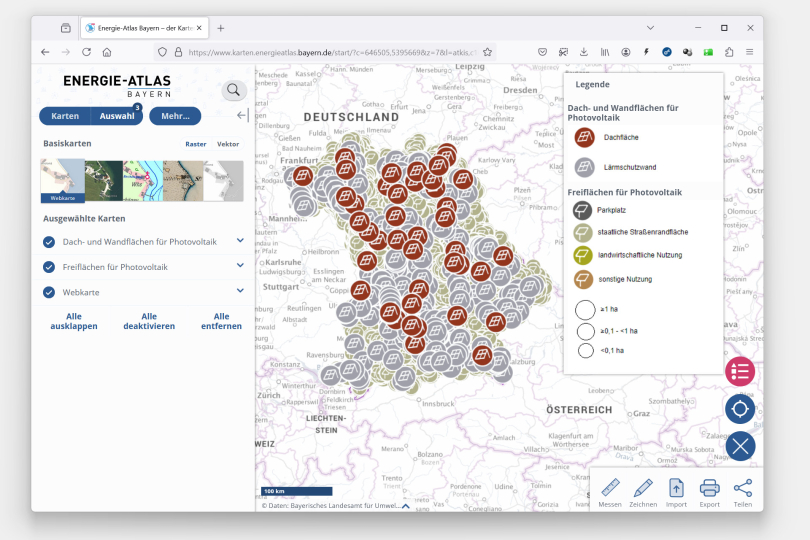Expand the Freiflächen für Photovoltaik chevron
Viewport: 810px width, 540px height.
point(240,266)
